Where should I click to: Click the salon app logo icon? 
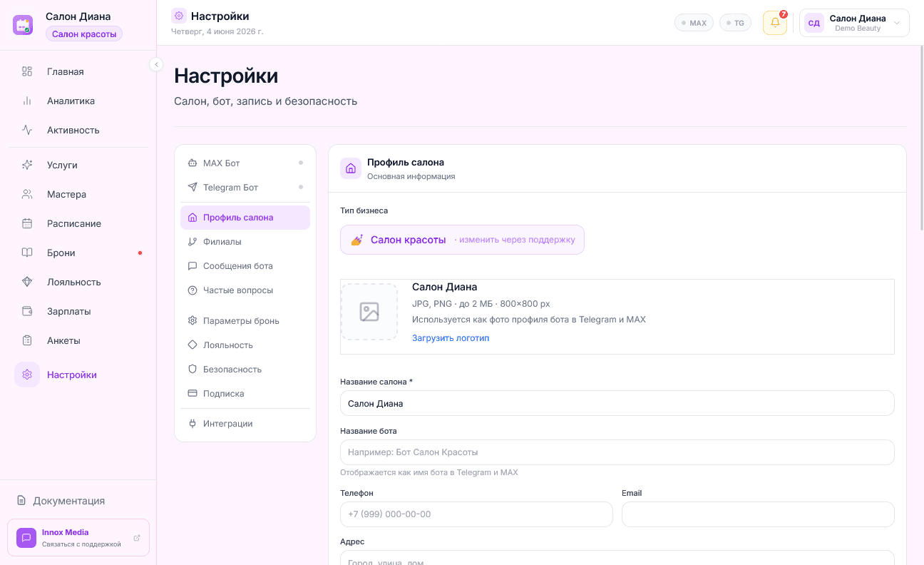[x=23, y=25]
